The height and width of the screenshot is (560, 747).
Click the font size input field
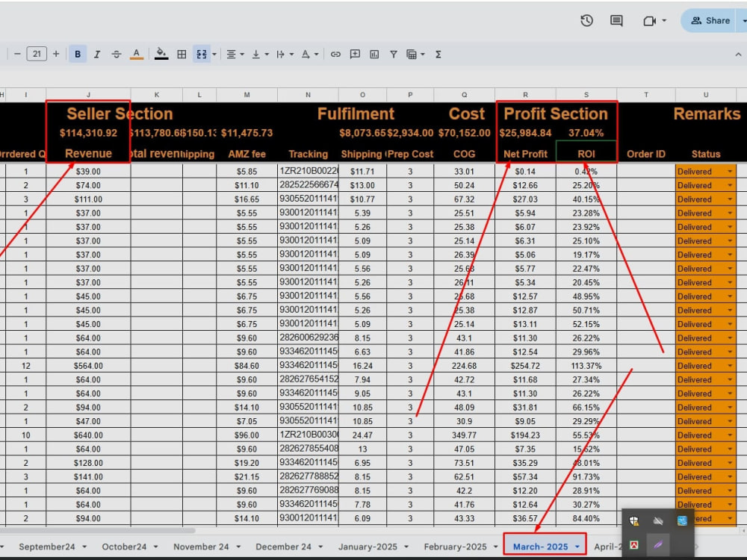point(37,54)
